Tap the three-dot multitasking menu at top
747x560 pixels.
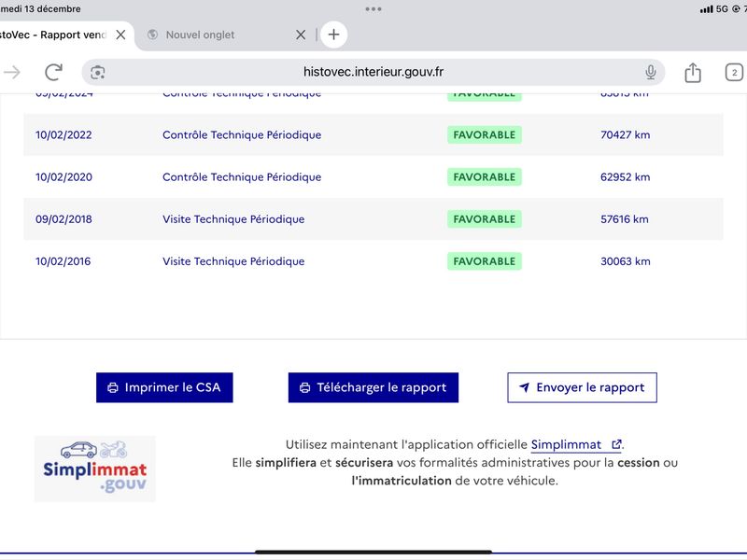point(373,8)
